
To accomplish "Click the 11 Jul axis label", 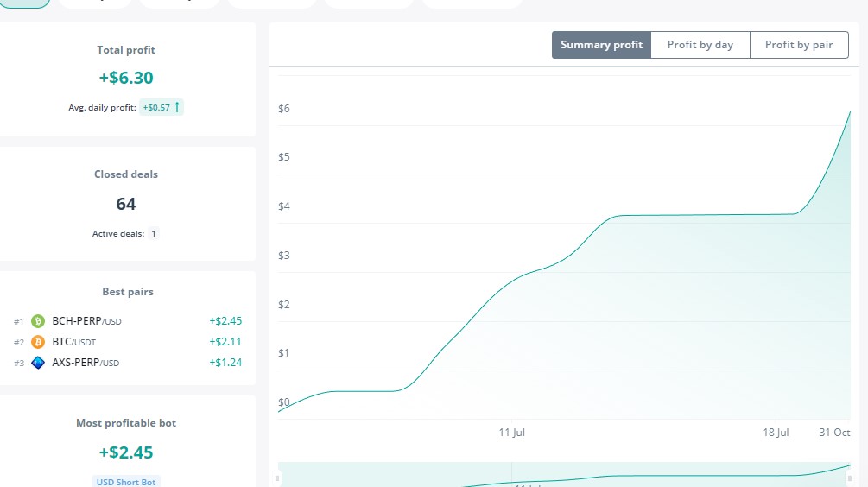I will tap(511, 433).
